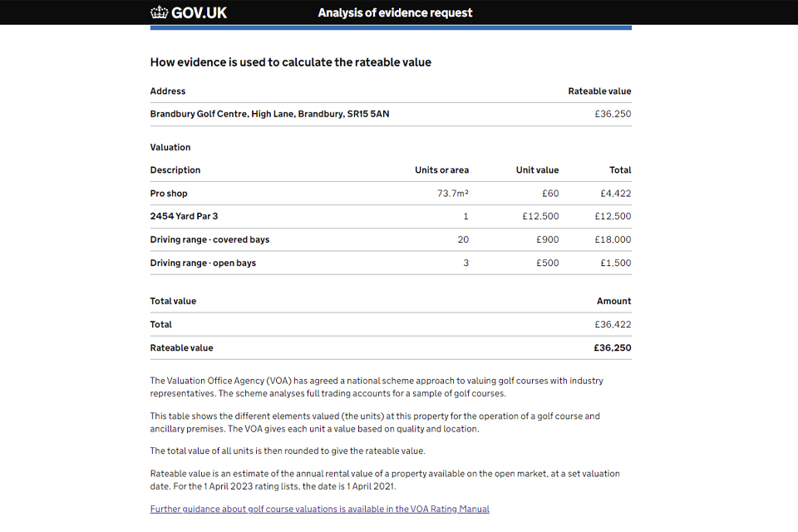Select the 73.7m² area value

coord(453,194)
